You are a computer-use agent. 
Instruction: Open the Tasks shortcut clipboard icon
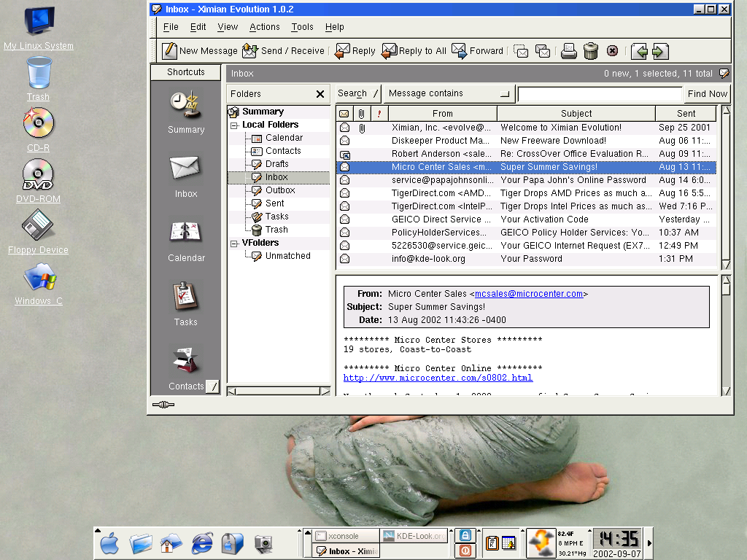point(185,296)
